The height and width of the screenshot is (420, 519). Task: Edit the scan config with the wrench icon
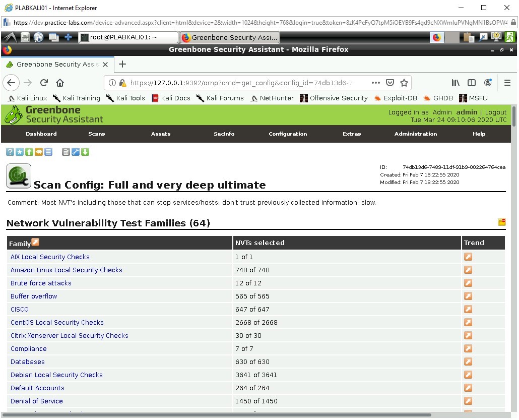[76, 152]
